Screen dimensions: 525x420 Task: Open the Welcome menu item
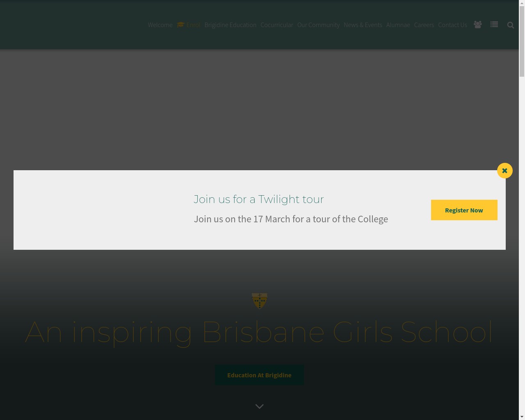tap(160, 25)
